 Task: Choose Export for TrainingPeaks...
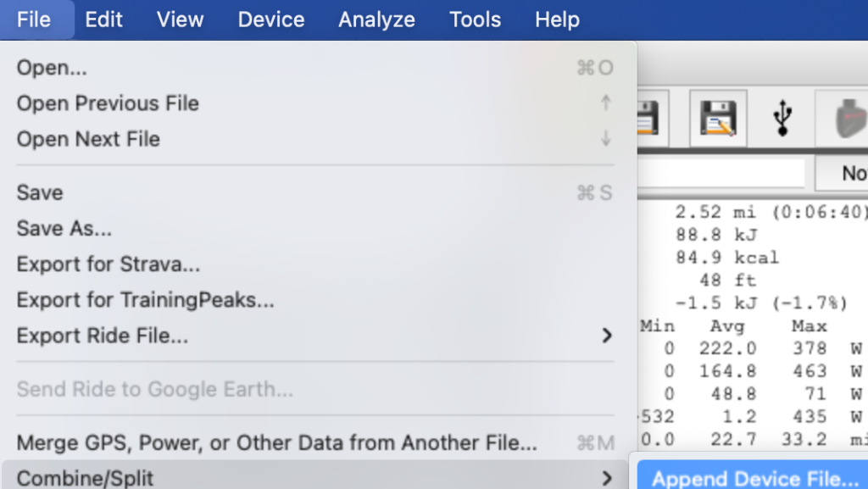(145, 300)
